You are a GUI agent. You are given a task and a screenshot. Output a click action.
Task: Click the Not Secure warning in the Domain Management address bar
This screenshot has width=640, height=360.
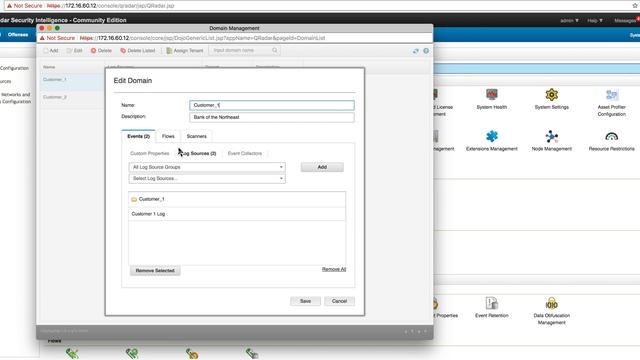(x=57, y=38)
